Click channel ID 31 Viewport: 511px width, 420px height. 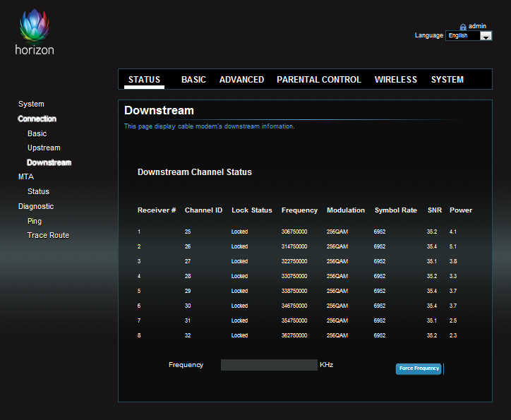pos(187,320)
